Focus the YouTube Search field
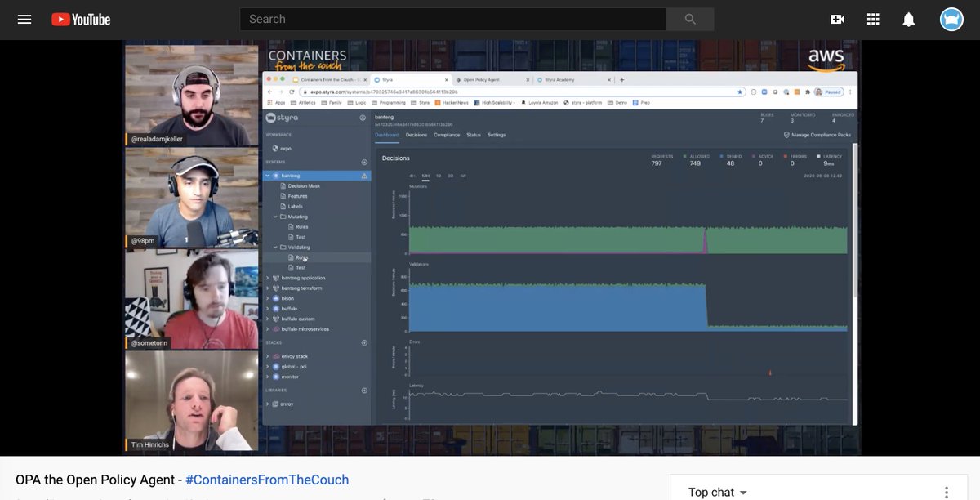Viewport: 980px width, 500px height. (453, 19)
